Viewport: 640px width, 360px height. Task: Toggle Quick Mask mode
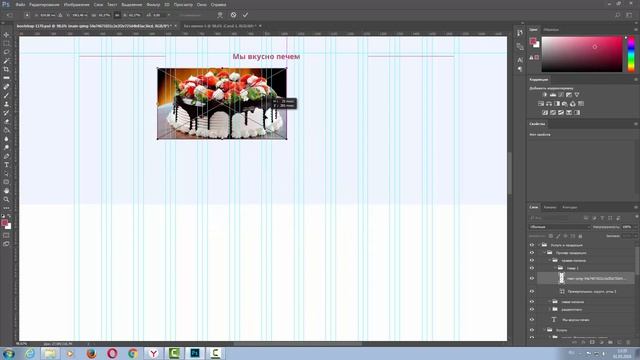coord(6,236)
